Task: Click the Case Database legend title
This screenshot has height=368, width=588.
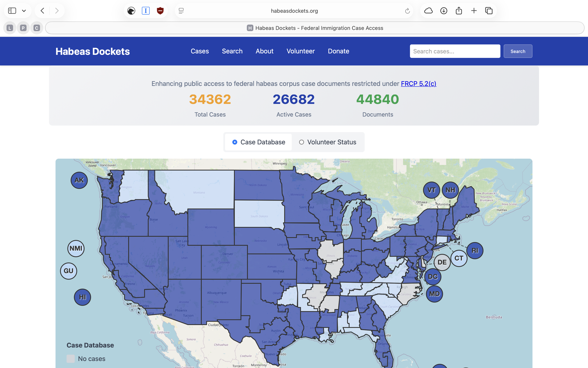Action: (90, 345)
